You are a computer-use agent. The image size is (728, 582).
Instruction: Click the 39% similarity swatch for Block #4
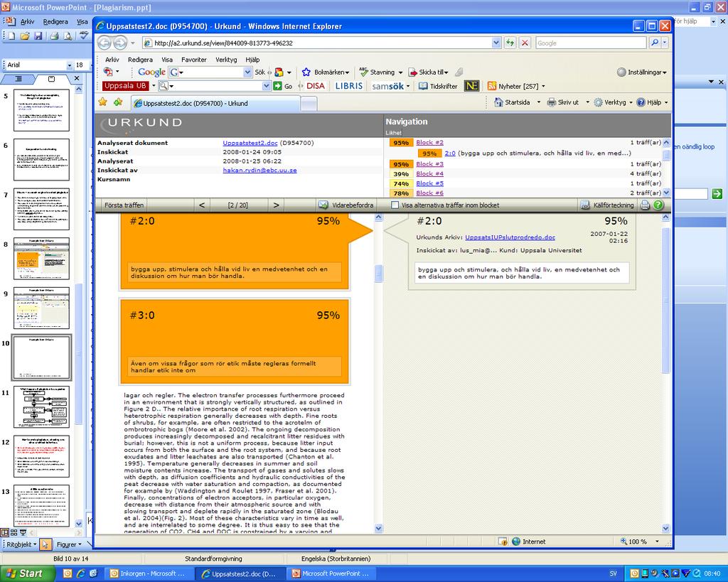pos(401,174)
